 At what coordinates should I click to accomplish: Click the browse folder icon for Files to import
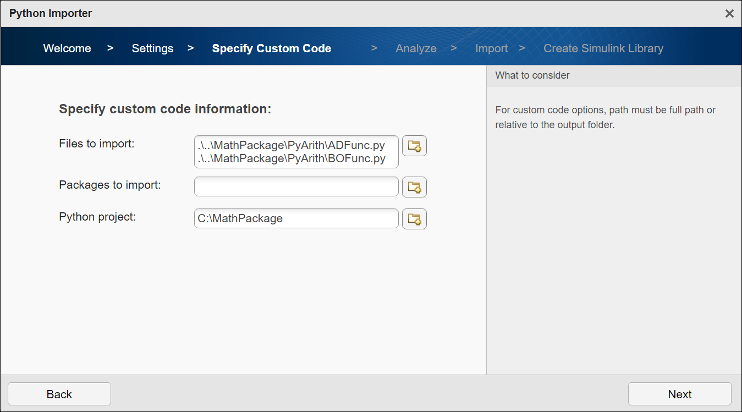[414, 147]
